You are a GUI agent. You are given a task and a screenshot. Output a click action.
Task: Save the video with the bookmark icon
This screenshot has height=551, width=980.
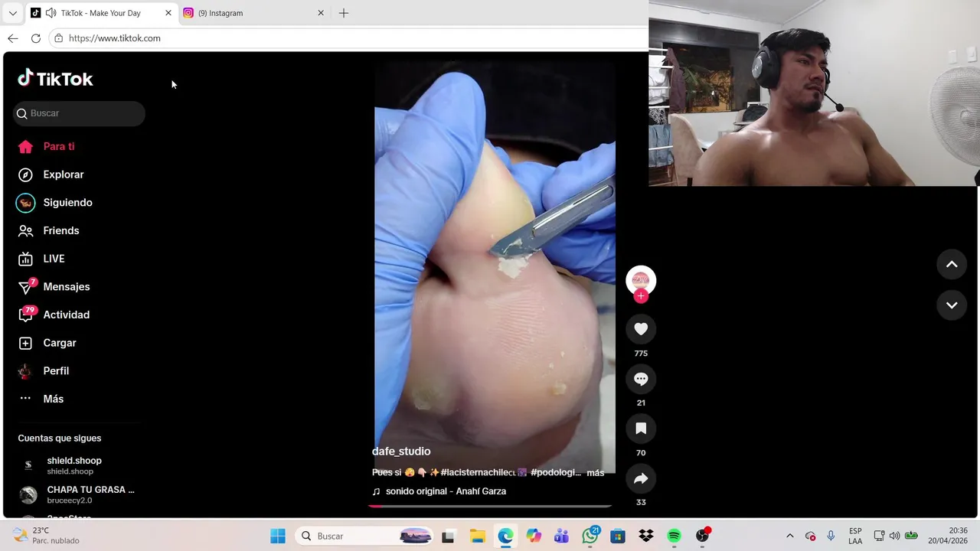point(641,429)
